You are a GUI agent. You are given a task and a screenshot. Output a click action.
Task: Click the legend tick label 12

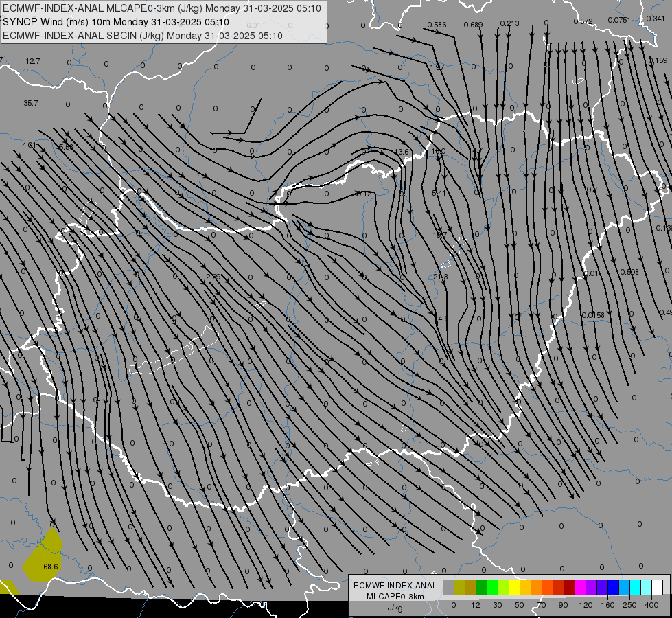point(475,605)
